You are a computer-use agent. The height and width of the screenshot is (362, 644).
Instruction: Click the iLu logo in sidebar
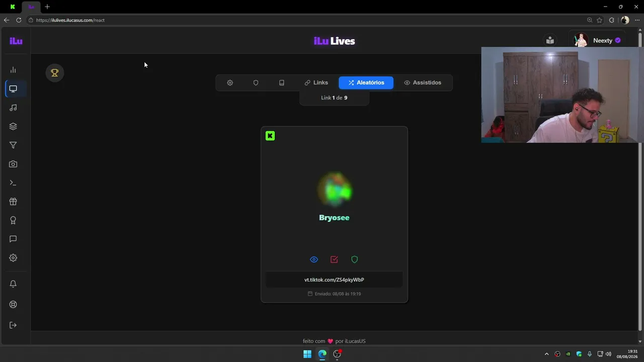point(16,41)
